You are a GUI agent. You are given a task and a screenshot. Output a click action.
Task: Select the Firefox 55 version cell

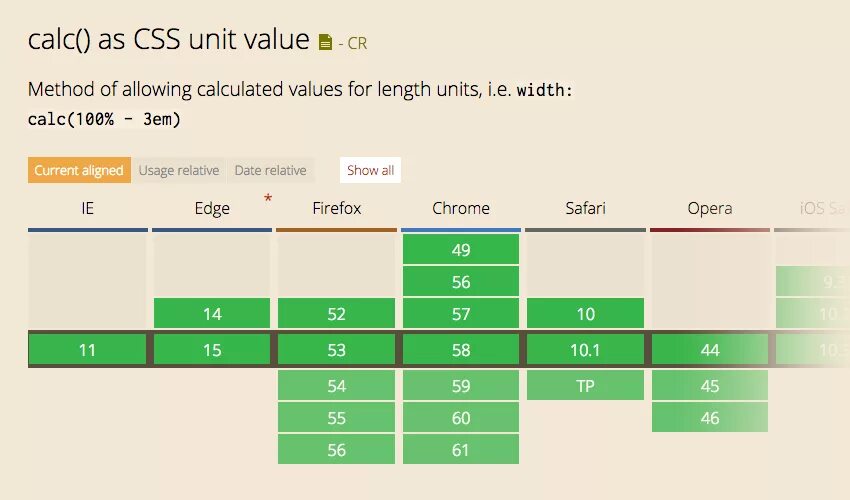337,418
